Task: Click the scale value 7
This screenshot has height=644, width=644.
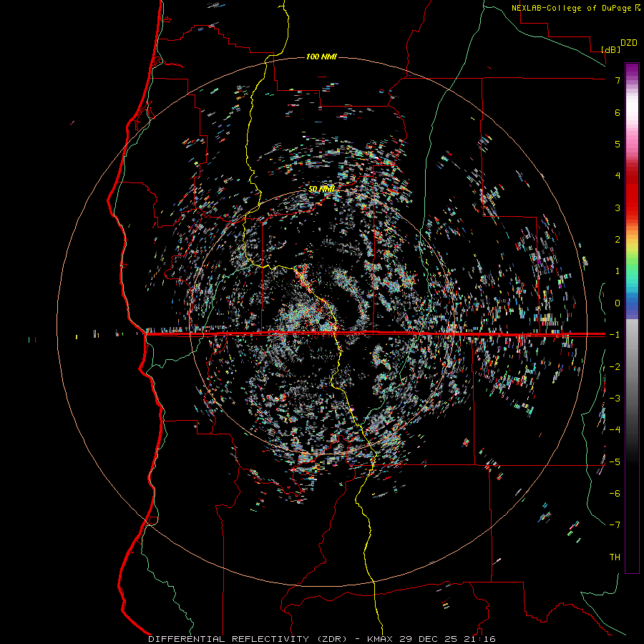Action: point(618,80)
